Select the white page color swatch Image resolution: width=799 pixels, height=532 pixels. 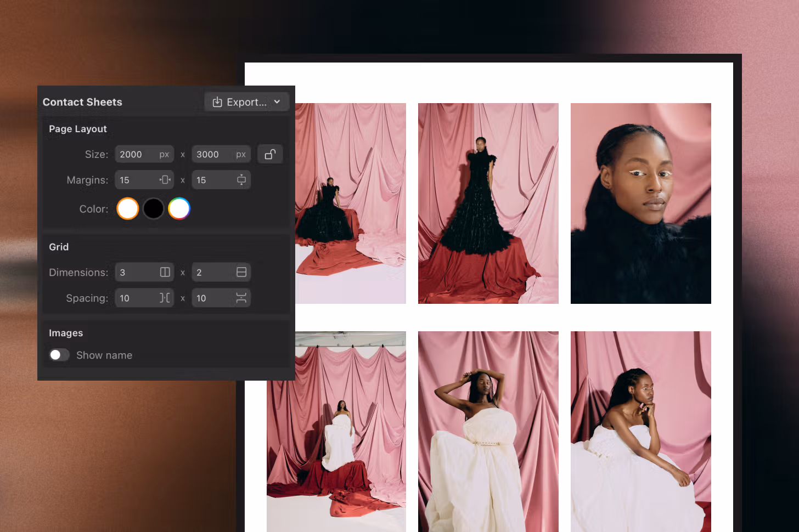click(x=127, y=209)
